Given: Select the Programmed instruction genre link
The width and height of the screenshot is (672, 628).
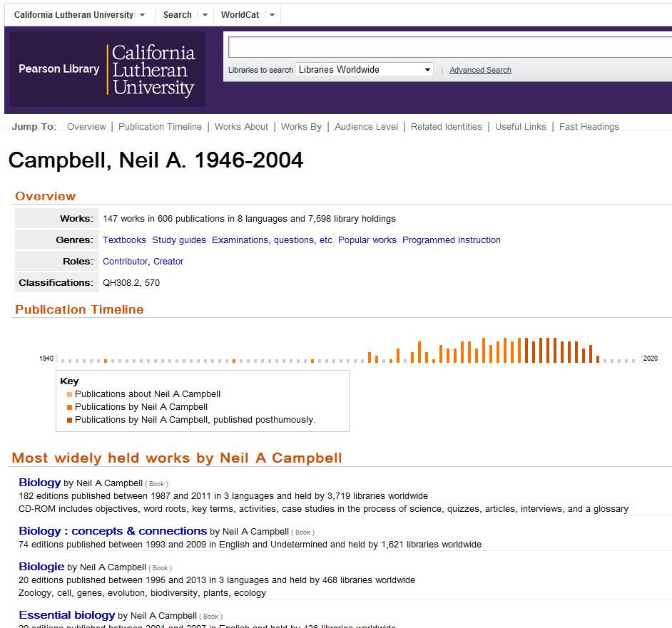Looking at the screenshot, I should click(451, 240).
